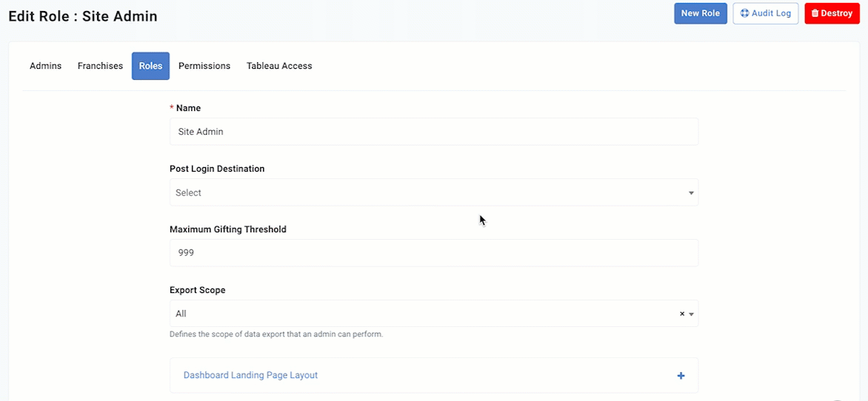Switch to the Franchises tab
Viewport: 868px width, 401px height.
100,66
